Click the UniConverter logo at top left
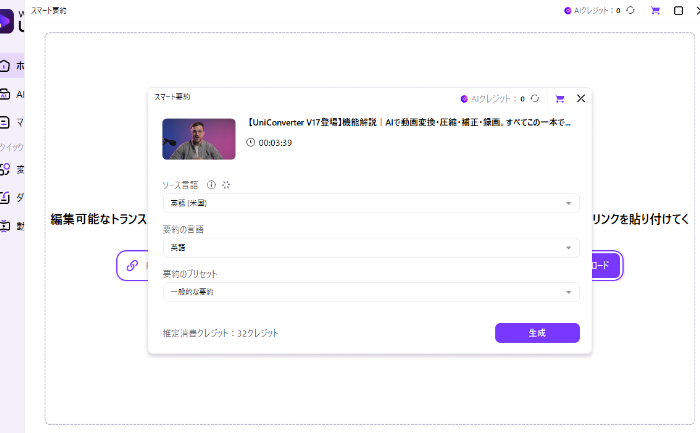Viewport: 700px width, 433px height. [6, 21]
